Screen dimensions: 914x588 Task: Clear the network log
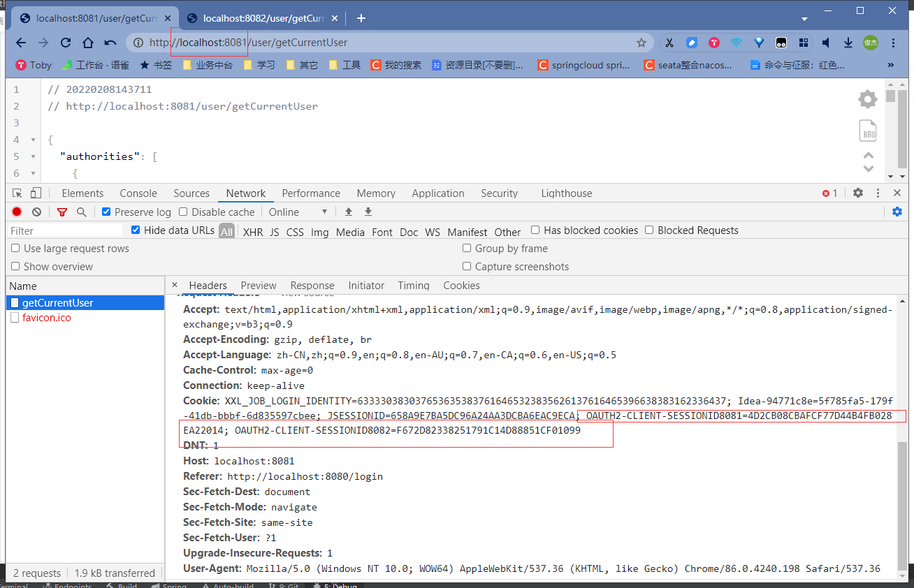coord(37,212)
